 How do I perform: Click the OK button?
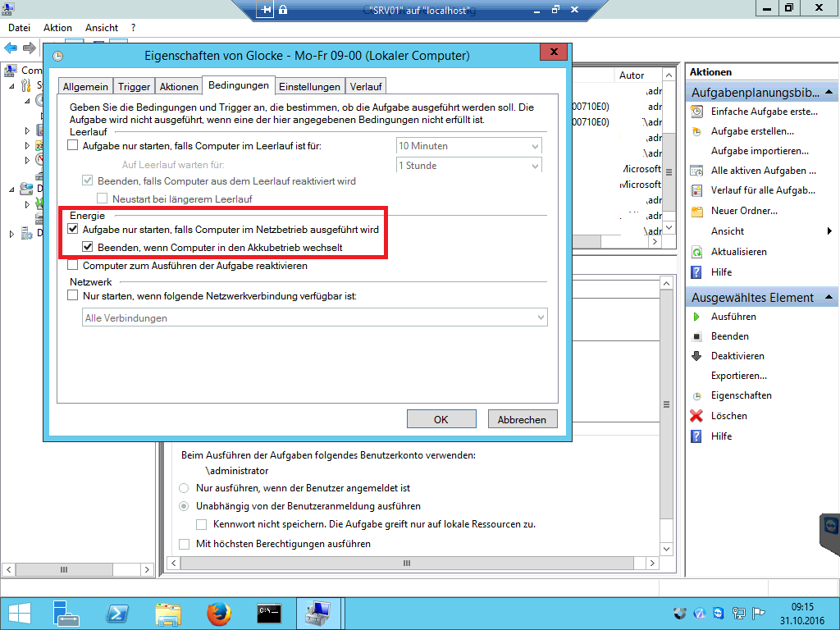(441, 419)
